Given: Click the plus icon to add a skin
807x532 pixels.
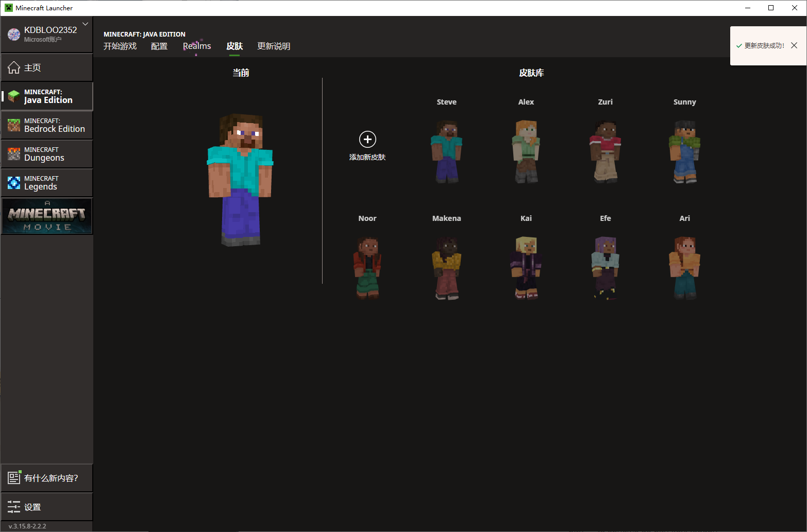Looking at the screenshot, I should [367, 139].
